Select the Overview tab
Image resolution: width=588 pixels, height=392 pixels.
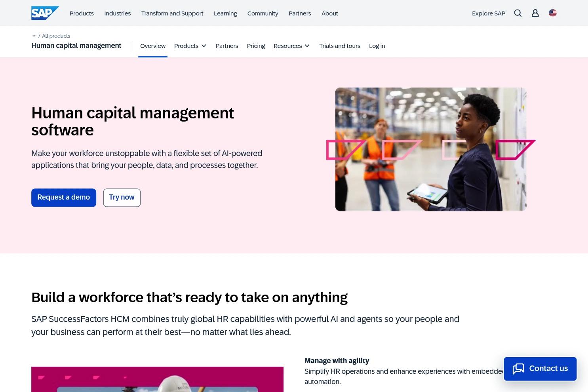153,46
